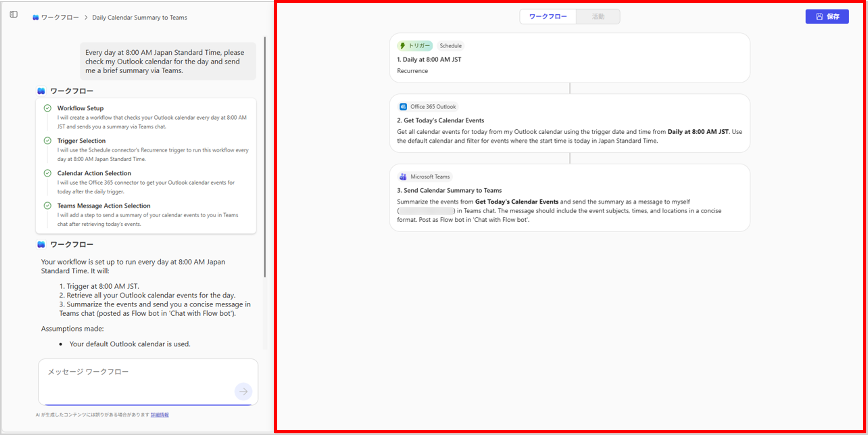The width and height of the screenshot is (868, 435).
Task: Click the Teams Message Action Selection checkmark
Action: (47, 206)
